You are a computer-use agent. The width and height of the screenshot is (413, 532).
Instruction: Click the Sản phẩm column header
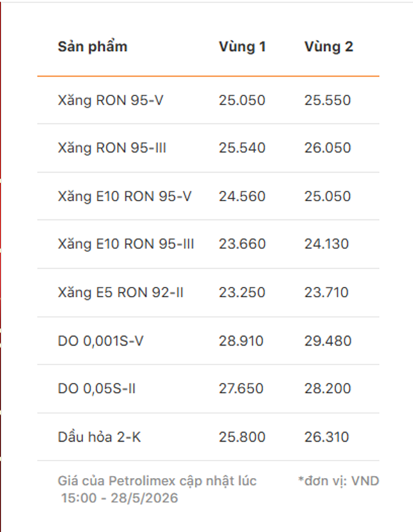pos(92,47)
